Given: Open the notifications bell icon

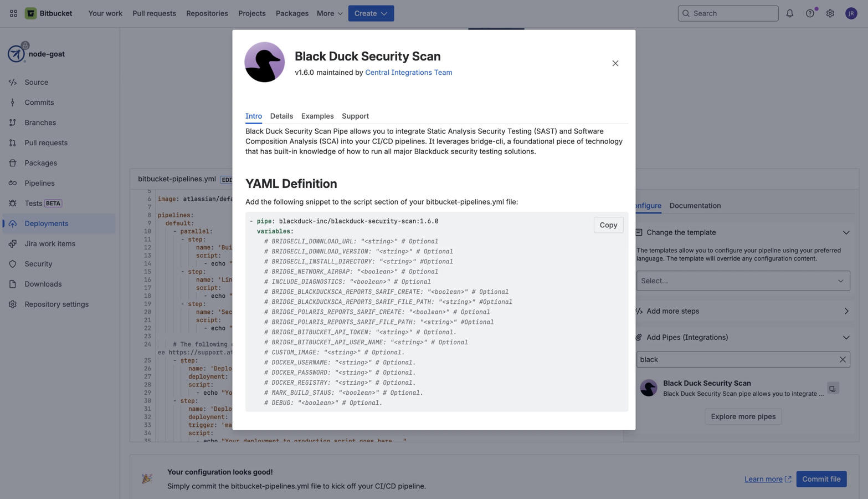Looking at the screenshot, I should pos(789,13).
